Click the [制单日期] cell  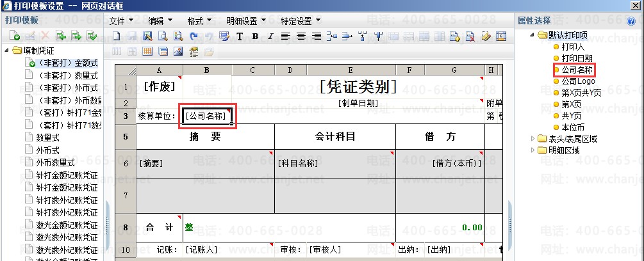pyautogui.click(x=358, y=103)
